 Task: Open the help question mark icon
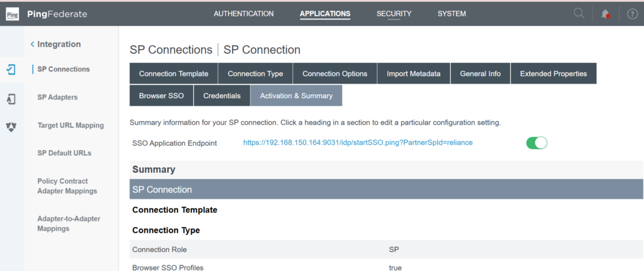tap(631, 14)
